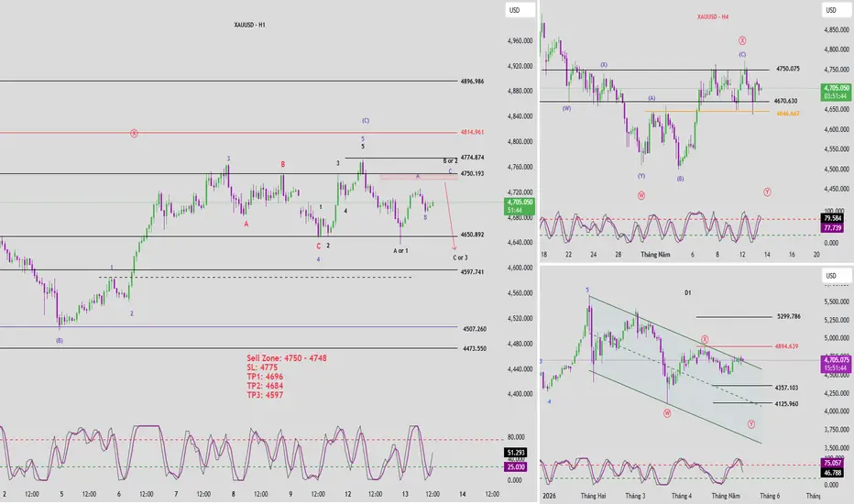
Task: Click the TP3: 4597 text line
Action: pos(265,395)
